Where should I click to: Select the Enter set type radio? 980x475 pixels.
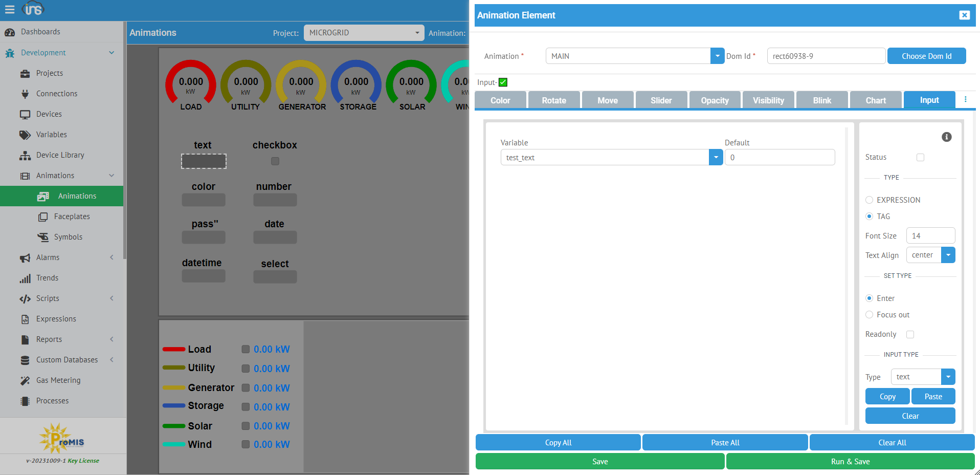(x=869, y=298)
